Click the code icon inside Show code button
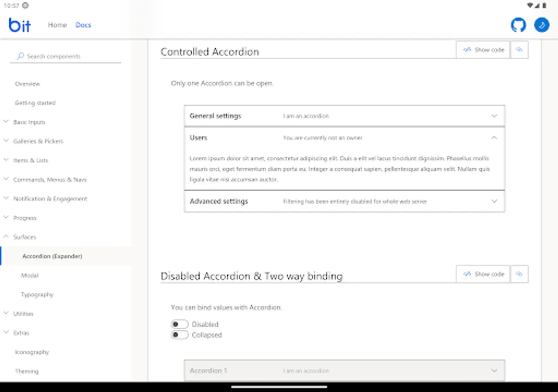 (468, 50)
